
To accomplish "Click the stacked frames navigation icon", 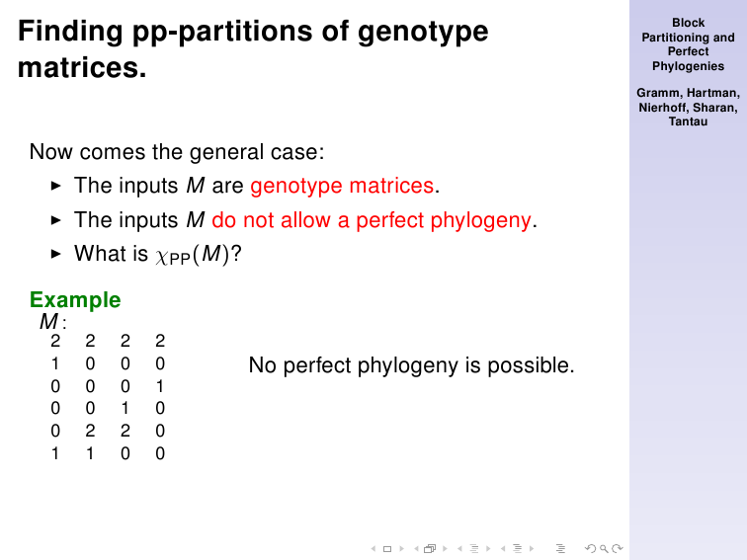I will (x=430, y=548).
